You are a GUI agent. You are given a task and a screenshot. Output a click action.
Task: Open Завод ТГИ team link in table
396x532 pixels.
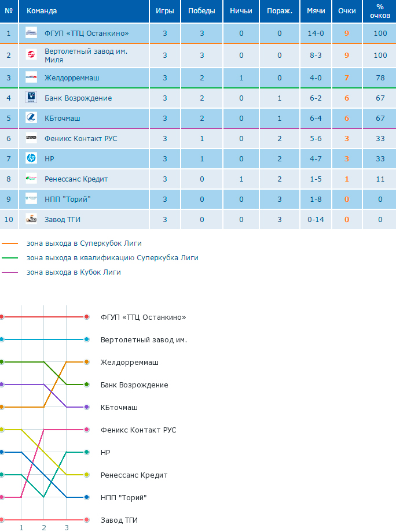(x=63, y=220)
